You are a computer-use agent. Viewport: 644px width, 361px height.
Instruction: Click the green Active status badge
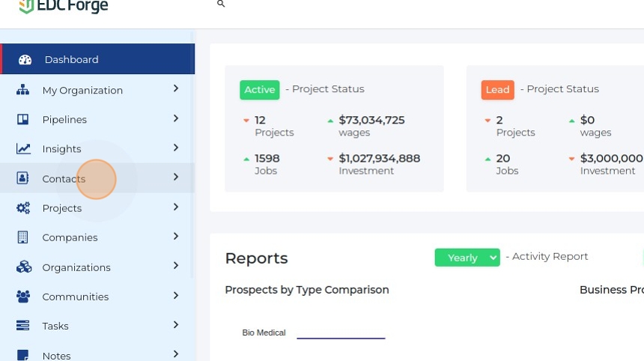tap(260, 90)
